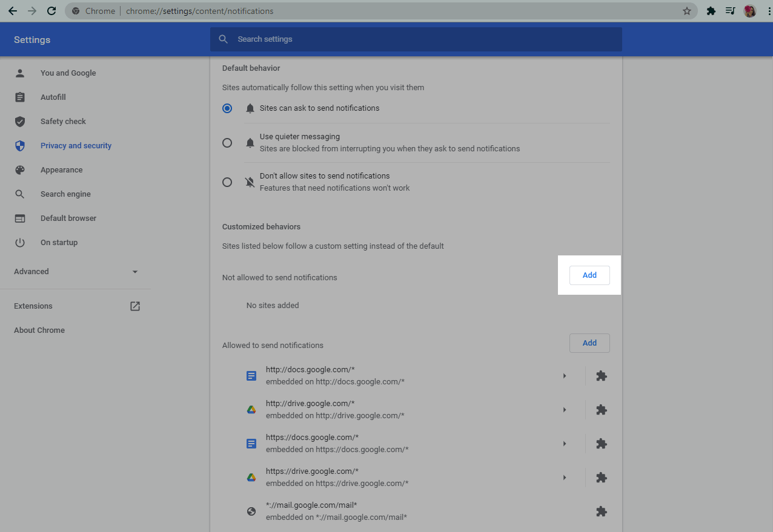The width and height of the screenshot is (773, 532).
Task: Bookmark this page with the star icon
Action: pyautogui.click(x=686, y=11)
